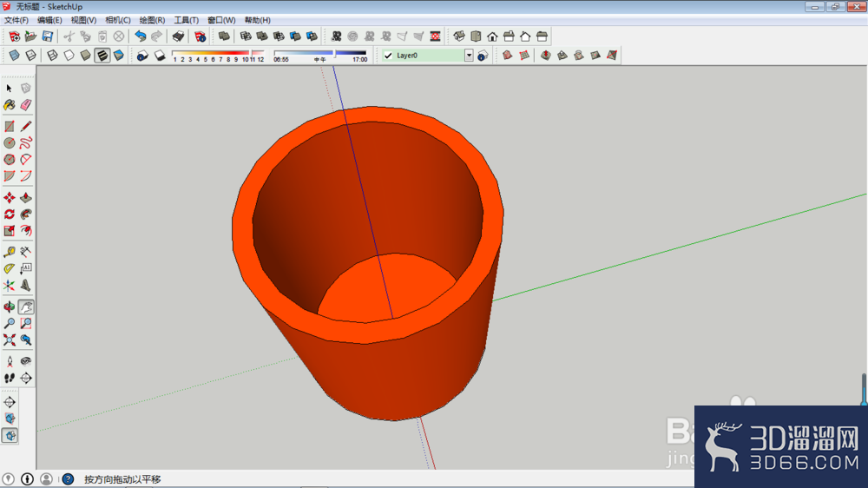Expand the Layer0 layer dropdown

[x=469, y=56]
